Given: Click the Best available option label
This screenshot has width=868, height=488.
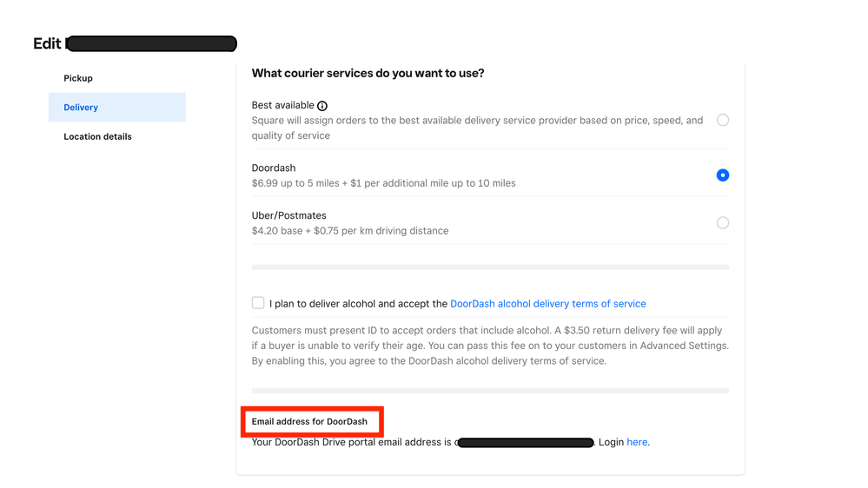Looking at the screenshot, I should point(282,105).
